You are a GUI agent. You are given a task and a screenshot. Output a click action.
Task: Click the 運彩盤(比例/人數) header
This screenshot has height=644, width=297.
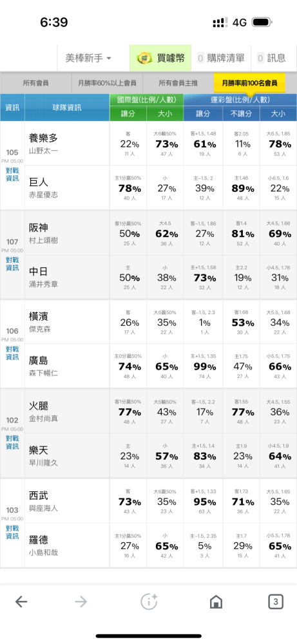[x=240, y=100]
